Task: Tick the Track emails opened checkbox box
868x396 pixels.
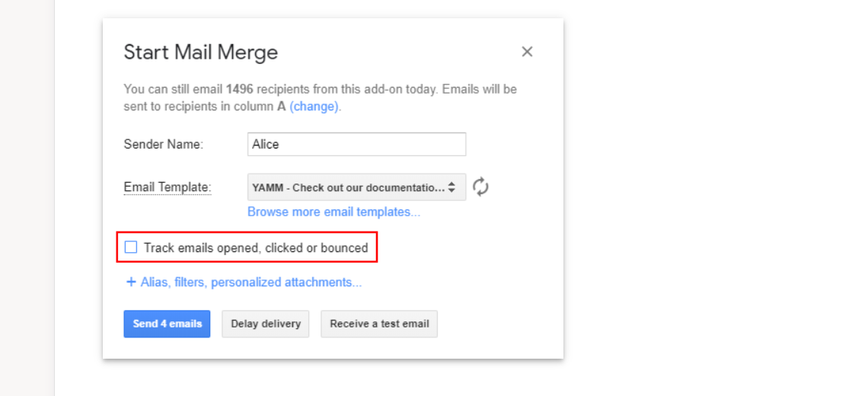Action: click(131, 247)
